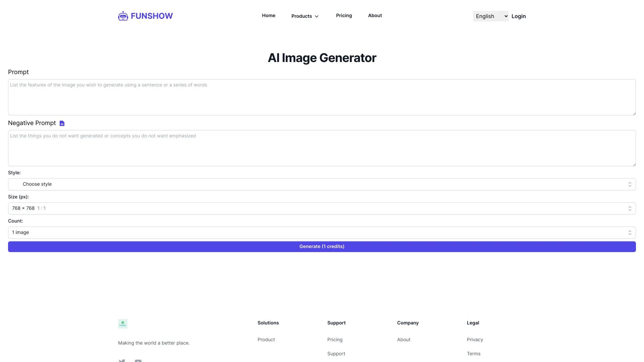Click the Home navigation menu item
Viewport: 644px width, 362px height.
coord(268,15)
